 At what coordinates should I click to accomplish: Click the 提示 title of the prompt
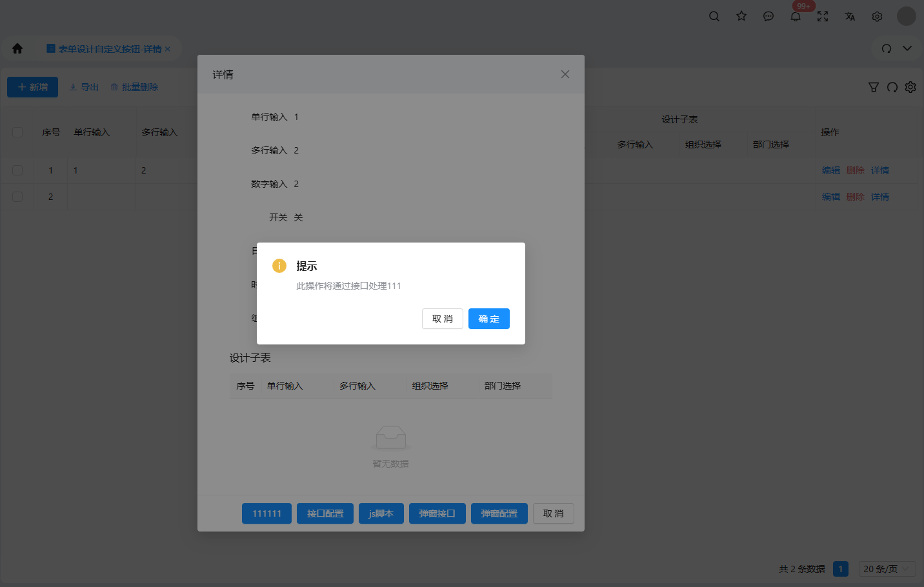[306, 266]
